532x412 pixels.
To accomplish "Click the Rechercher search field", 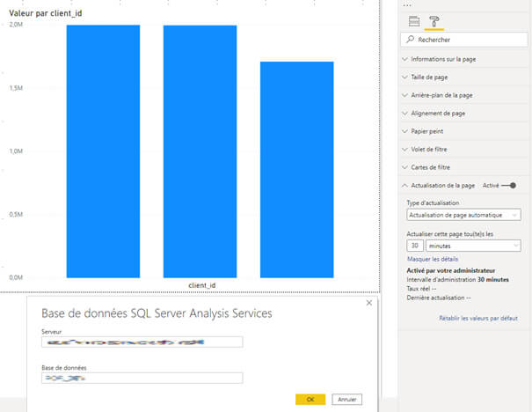I will click(x=464, y=40).
